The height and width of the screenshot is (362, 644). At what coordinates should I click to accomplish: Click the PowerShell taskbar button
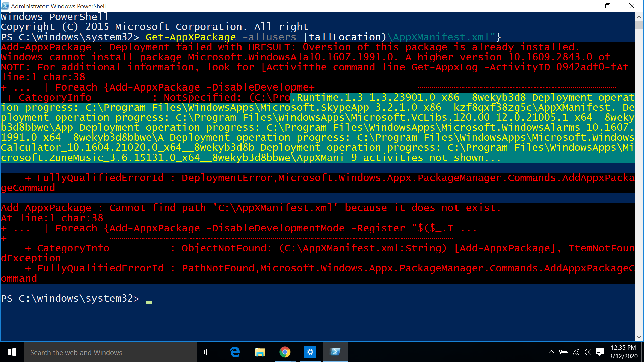[335, 352]
